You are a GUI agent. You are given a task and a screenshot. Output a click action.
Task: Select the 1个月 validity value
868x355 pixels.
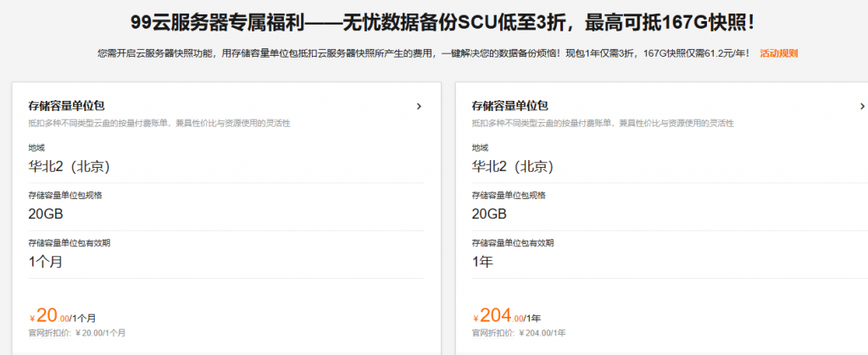(x=46, y=262)
